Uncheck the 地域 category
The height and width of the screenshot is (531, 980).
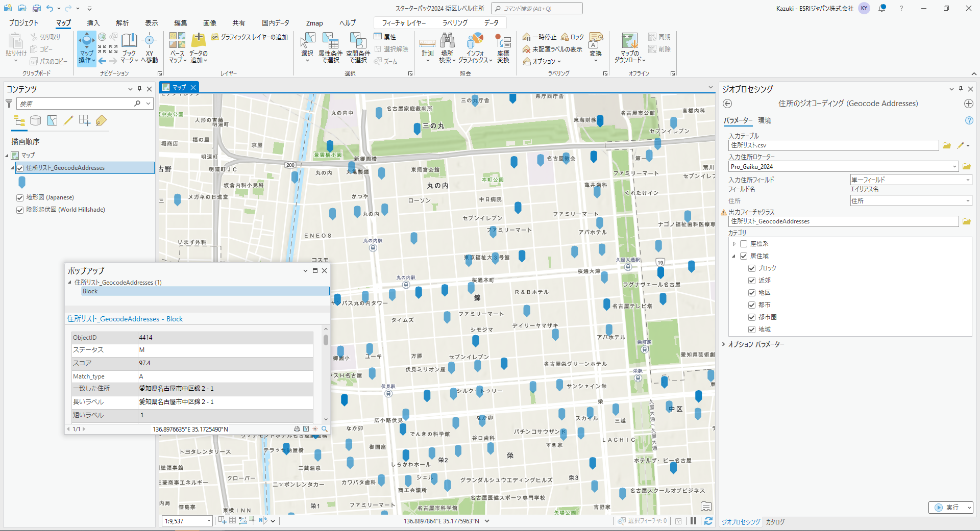pyautogui.click(x=752, y=330)
